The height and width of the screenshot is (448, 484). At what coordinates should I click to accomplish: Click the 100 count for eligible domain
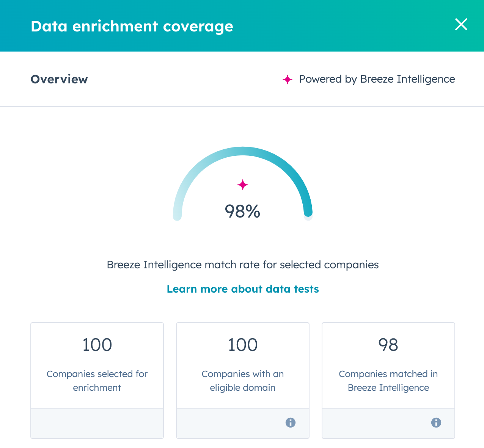coord(243,345)
